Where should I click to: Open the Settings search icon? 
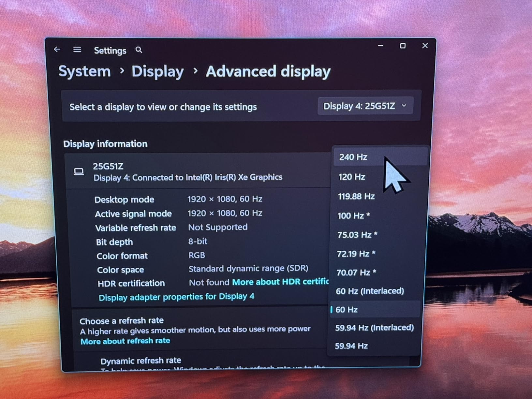pyautogui.click(x=139, y=50)
